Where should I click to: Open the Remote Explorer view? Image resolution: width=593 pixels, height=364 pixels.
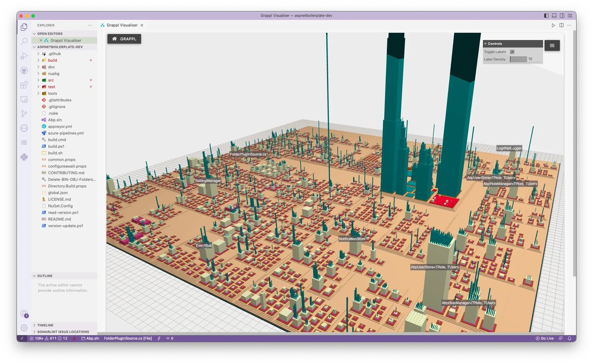(24, 99)
